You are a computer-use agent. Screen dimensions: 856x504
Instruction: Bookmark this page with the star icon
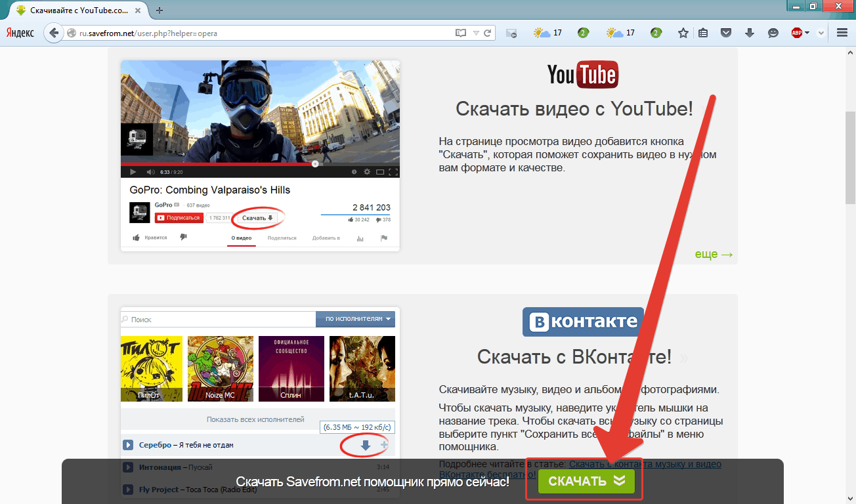[683, 33]
